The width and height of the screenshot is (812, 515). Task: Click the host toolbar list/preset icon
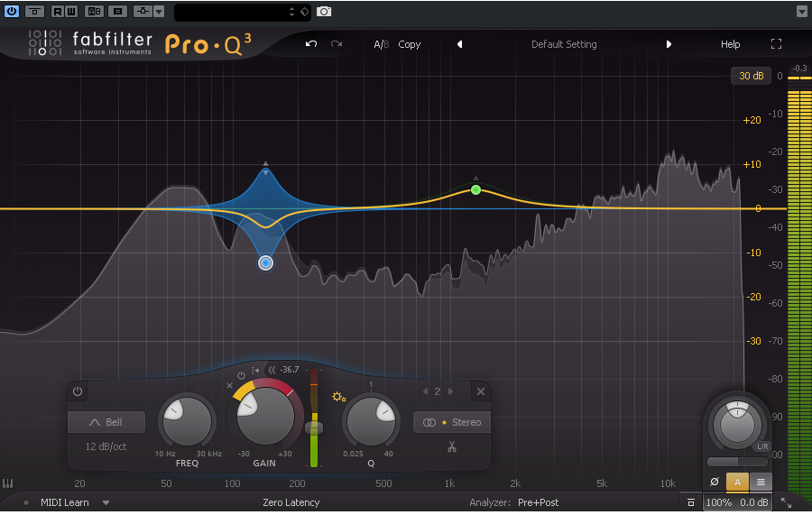[x=118, y=11]
